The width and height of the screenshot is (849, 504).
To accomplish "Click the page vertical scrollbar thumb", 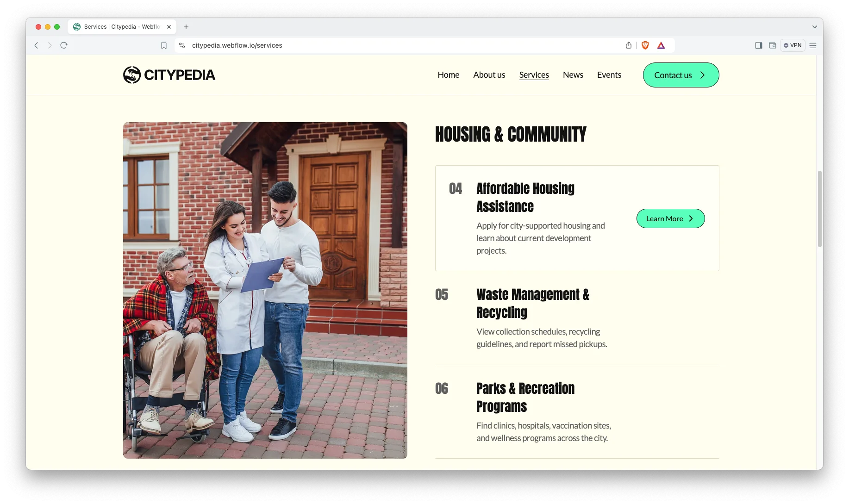I will (819, 208).
